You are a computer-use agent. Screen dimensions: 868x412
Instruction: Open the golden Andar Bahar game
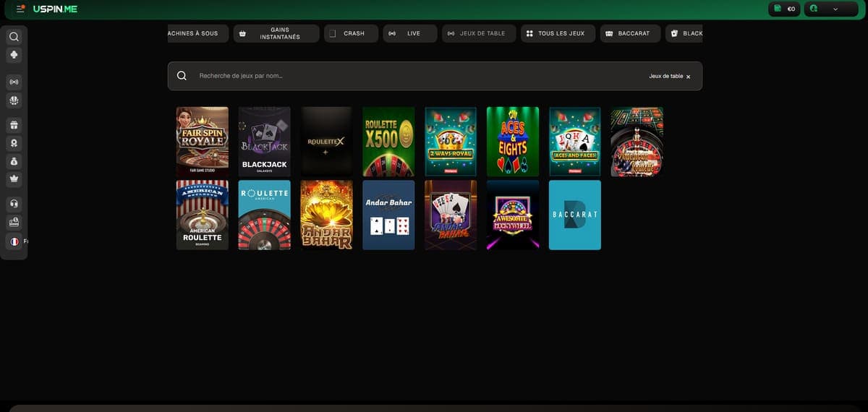click(327, 215)
